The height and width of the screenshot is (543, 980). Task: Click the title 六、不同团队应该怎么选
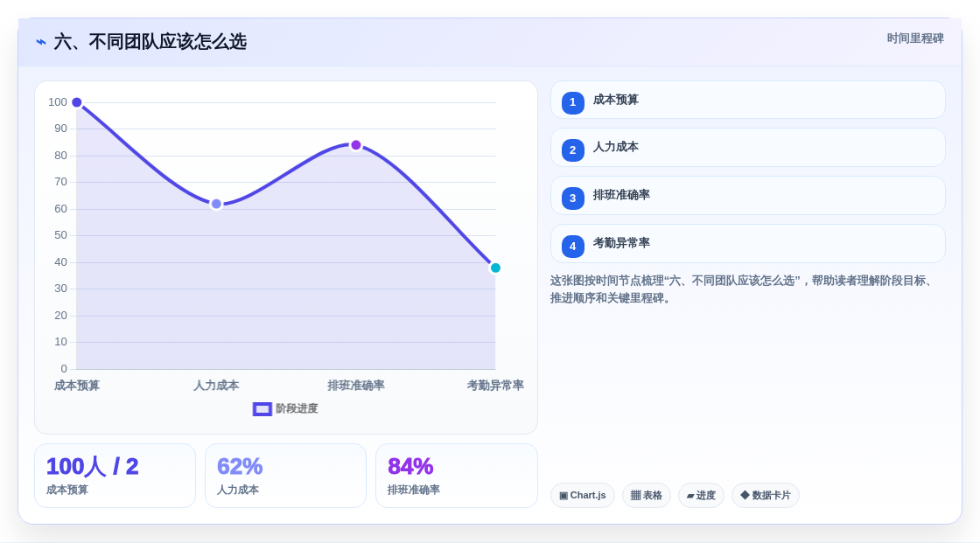150,42
